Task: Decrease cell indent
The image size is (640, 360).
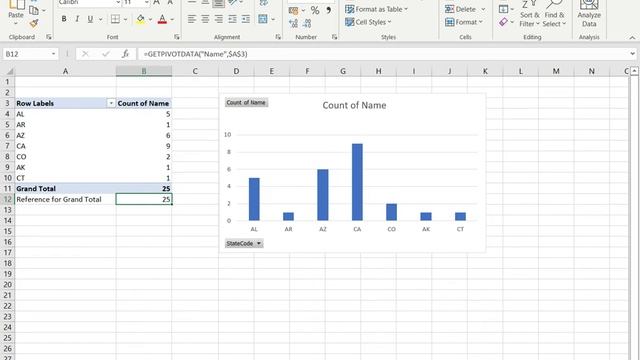Action: point(232,19)
